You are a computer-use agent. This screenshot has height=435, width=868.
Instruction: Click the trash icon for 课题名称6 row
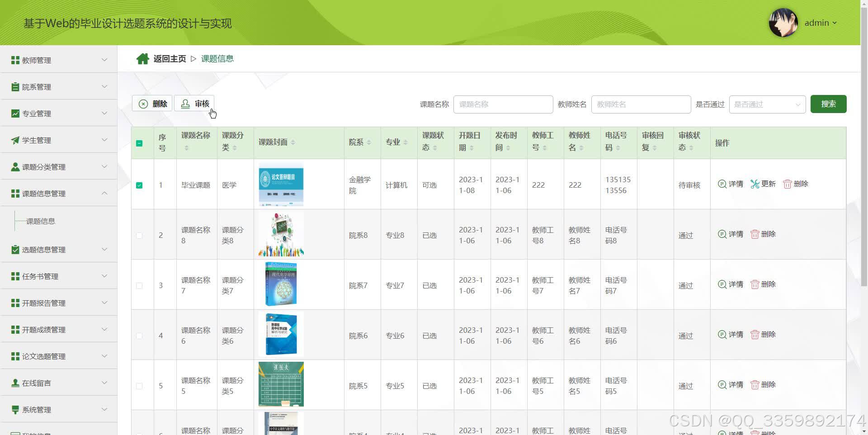coord(755,335)
